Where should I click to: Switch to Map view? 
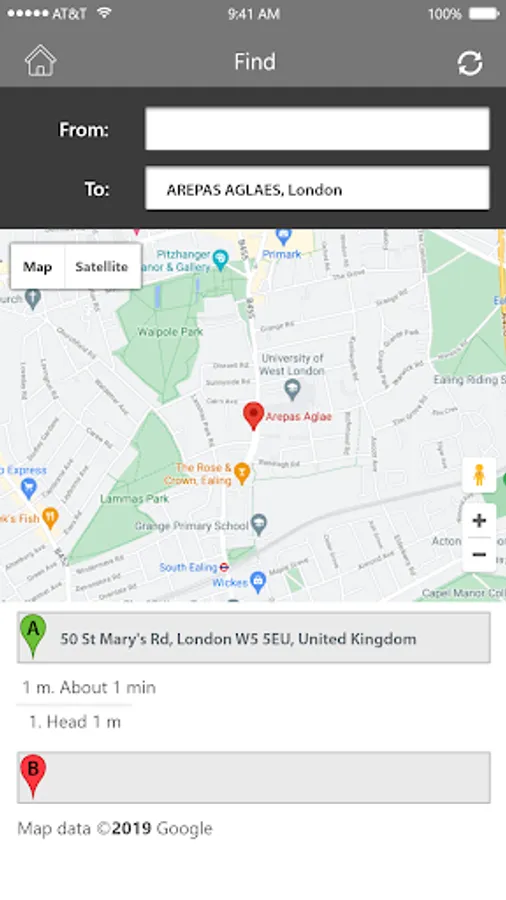tap(38, 266)
